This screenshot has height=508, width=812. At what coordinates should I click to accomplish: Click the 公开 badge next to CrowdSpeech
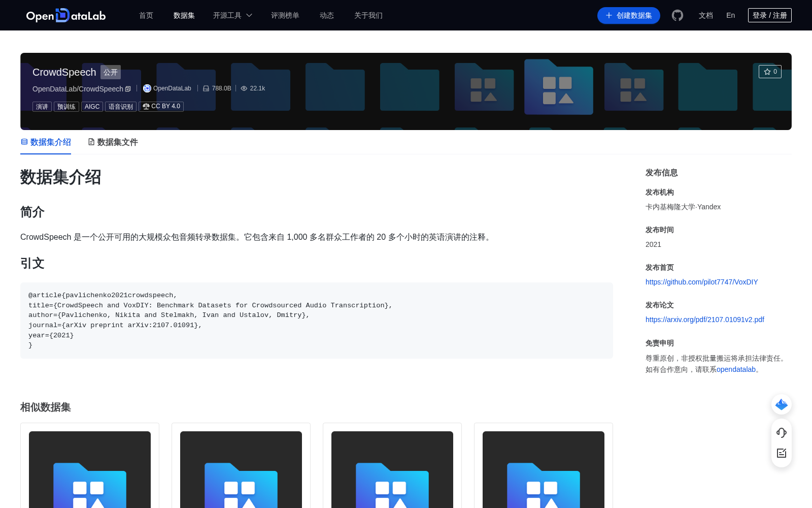(111, 72)
